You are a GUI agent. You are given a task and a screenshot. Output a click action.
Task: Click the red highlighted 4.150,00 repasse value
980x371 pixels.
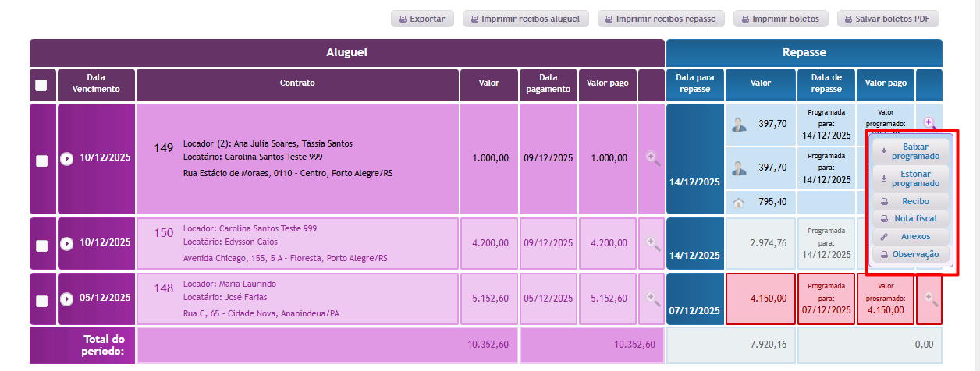[x=760, y=298]
